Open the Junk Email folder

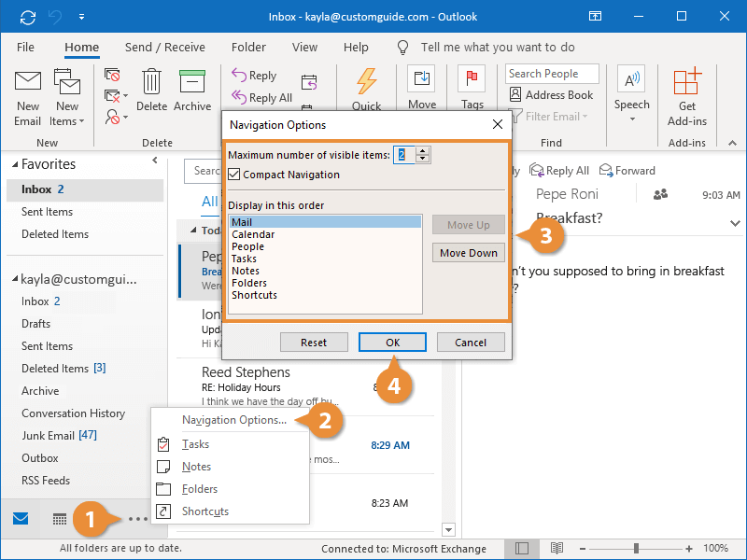(x=59, y=435)
